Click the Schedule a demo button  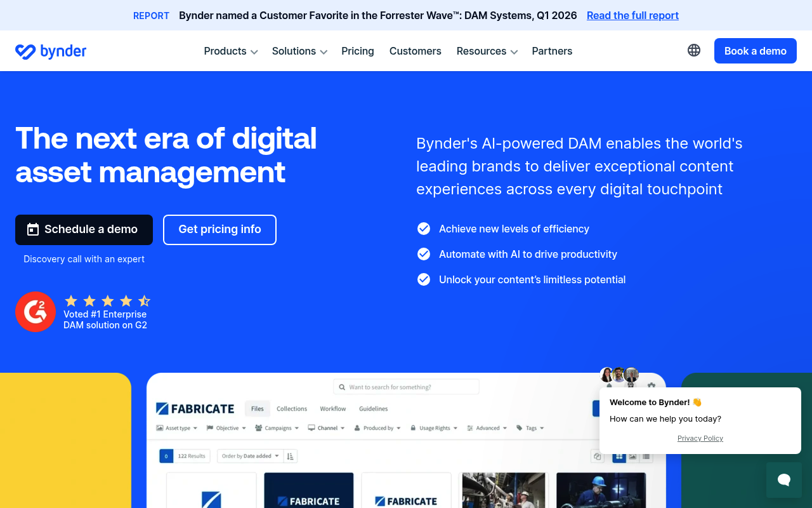click(x=84, y=229)
